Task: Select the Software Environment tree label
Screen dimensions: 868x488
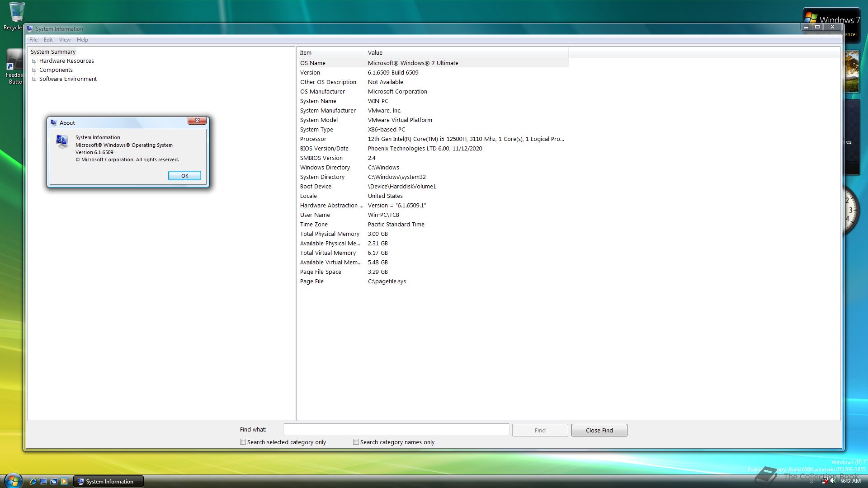Action: [68, 79]
